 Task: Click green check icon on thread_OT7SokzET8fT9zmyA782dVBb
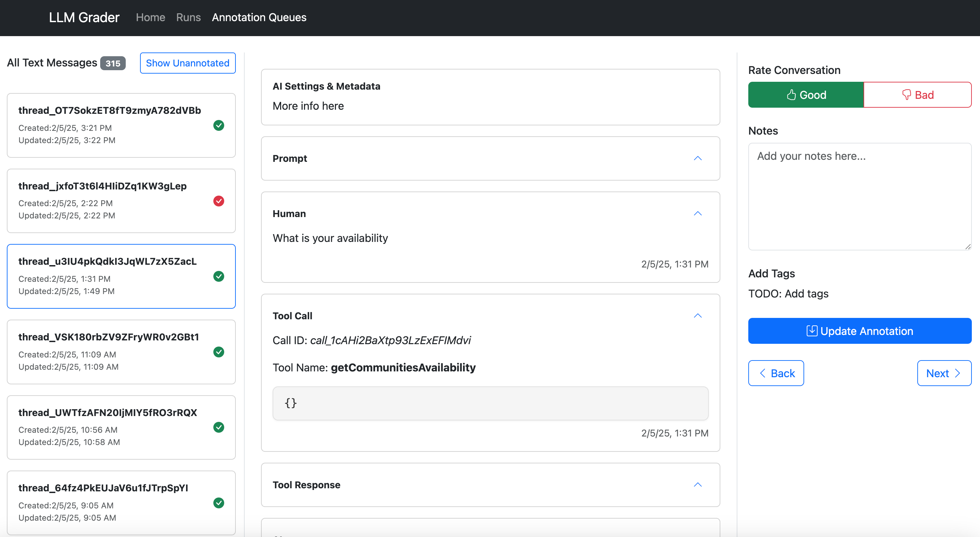pyautogui.click(x=219, y=125)
